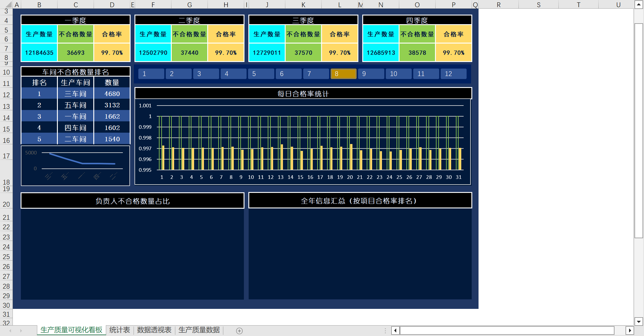The height and width of the screenshot is (336, 644).
Task: Click the 四季度 header cell
Action: pos(417,20)
